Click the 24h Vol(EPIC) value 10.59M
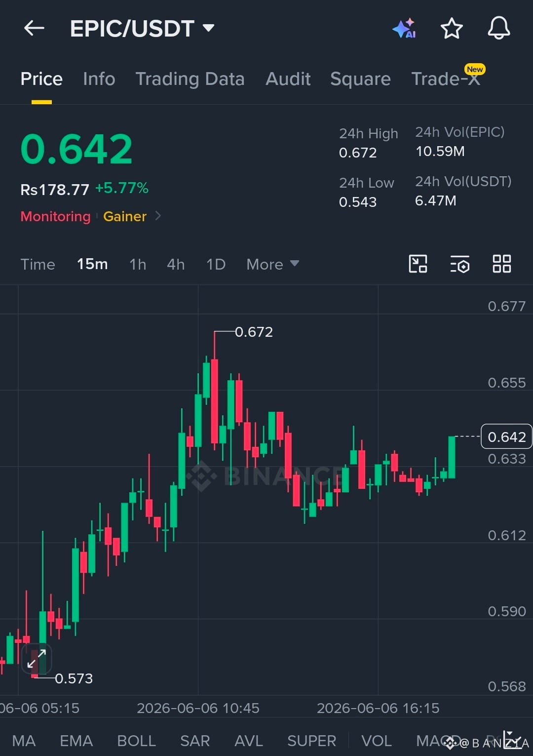Screen dimensions: 533x756 (x=440, y=151)
